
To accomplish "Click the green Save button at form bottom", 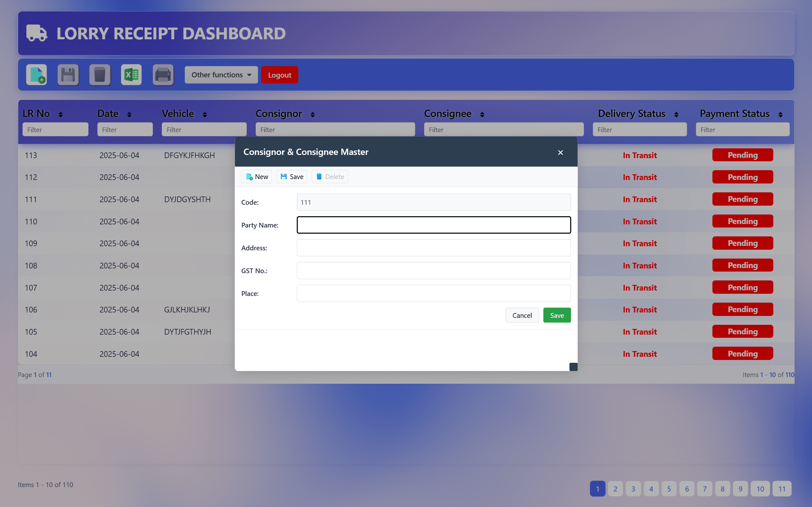I will pos(557,315).
